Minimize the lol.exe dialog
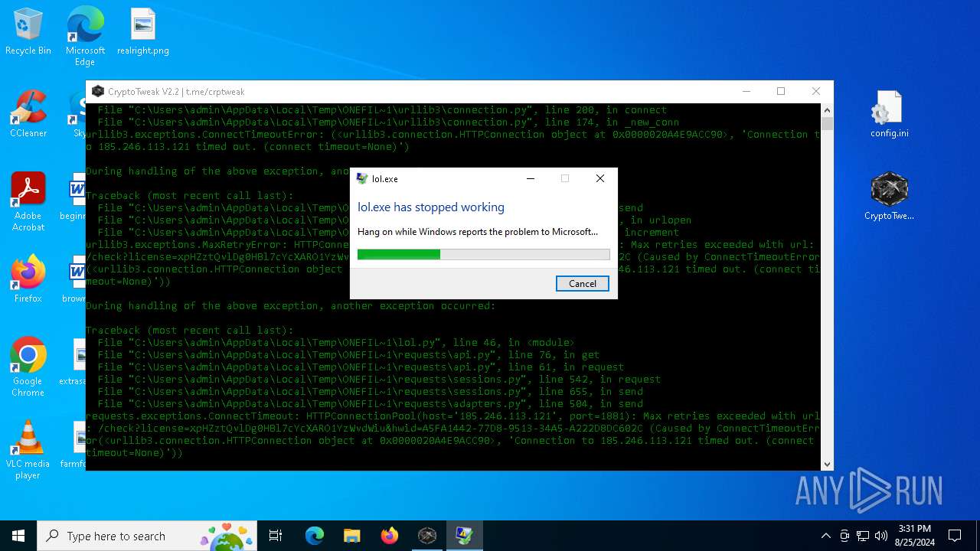980x551 pixels. click(531, 178)
